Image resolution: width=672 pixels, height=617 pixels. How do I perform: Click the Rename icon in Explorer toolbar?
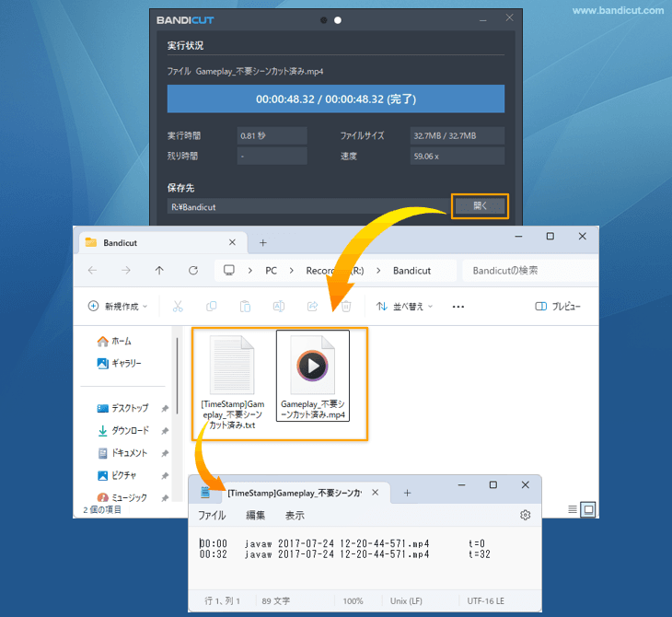tap(279, 306)
